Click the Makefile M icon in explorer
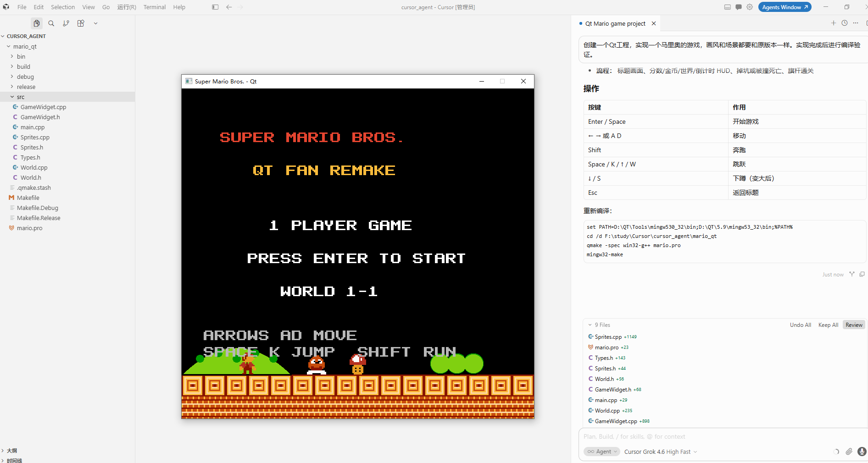Image resolution: width=868 pixels, height=463 pixels. [x=11, y=198]
